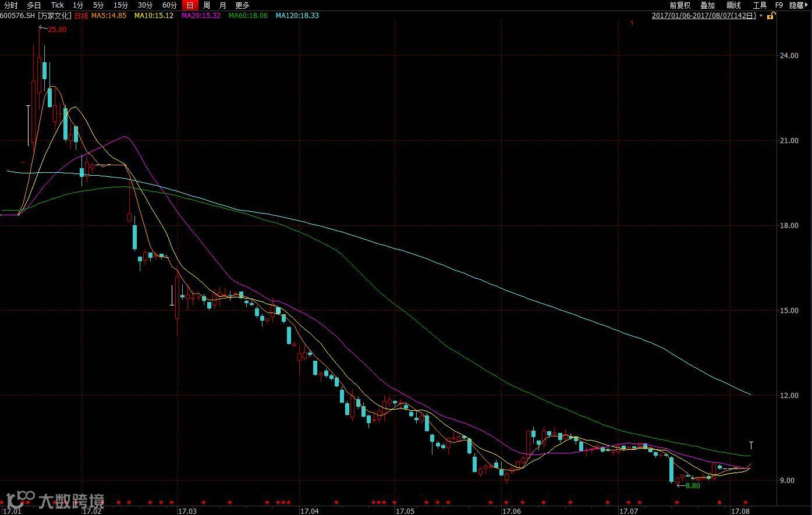This screenshot has height=515, width=812.
Task: Select the Tick chart tab
Action: tap(57, 5)
